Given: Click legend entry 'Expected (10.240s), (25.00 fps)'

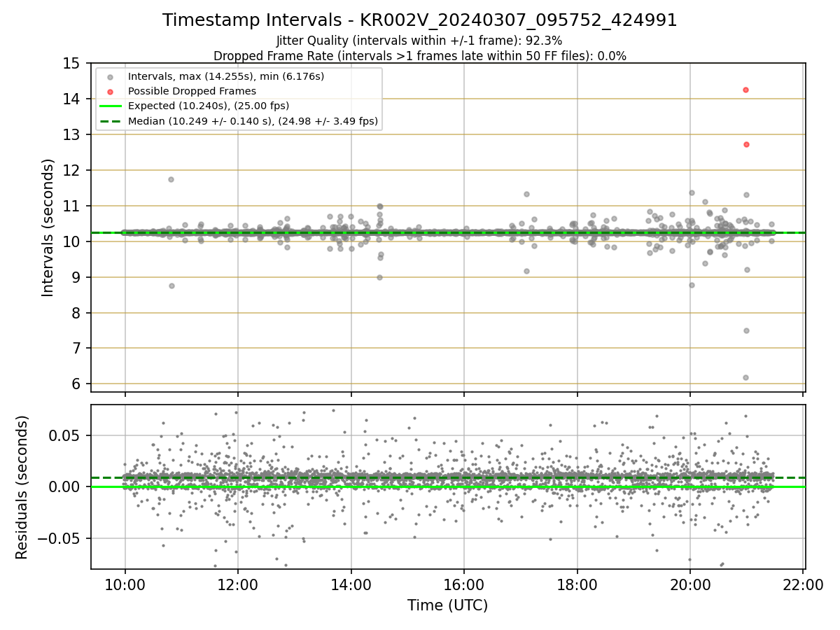Looking at the screenshot, I should (209, 106).
